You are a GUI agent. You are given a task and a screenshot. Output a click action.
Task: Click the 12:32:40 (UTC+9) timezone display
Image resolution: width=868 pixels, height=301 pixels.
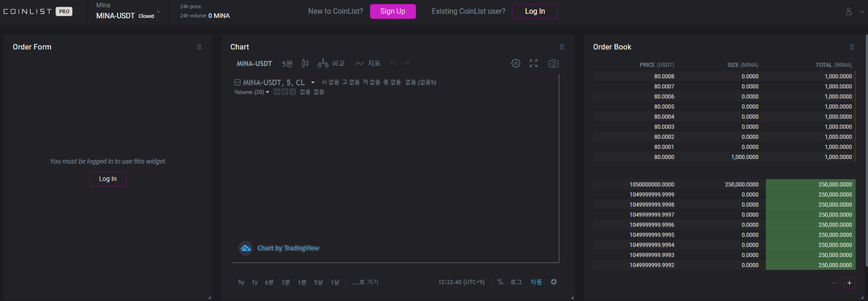pos(461,282)
